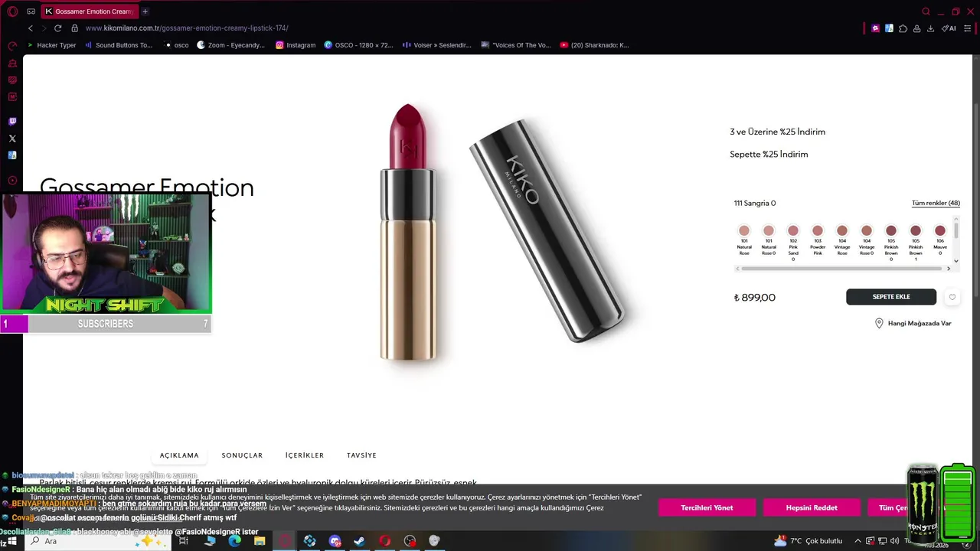Open the SONUÇLAR tab
This screenshot has width=980, height=551.
[242, 455]
